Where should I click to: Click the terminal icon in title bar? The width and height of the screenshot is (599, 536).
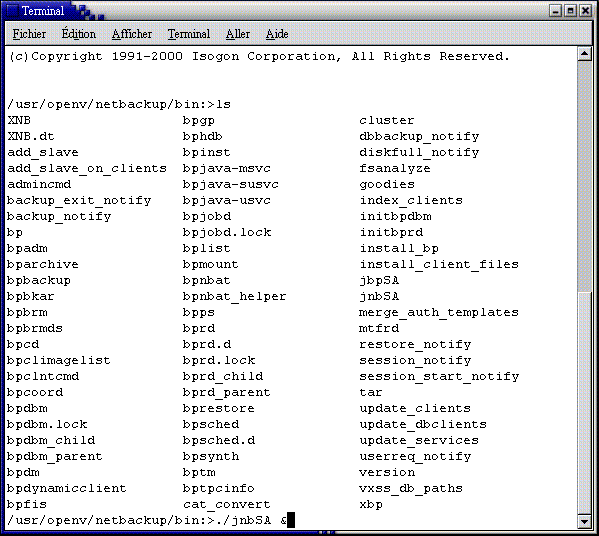pos(13,11)
